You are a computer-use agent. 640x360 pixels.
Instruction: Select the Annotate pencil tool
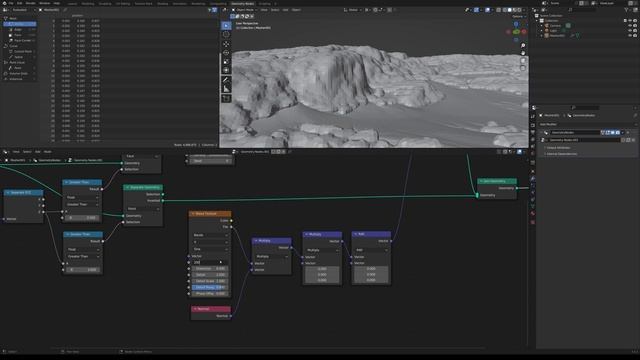[x=226, y=80]
